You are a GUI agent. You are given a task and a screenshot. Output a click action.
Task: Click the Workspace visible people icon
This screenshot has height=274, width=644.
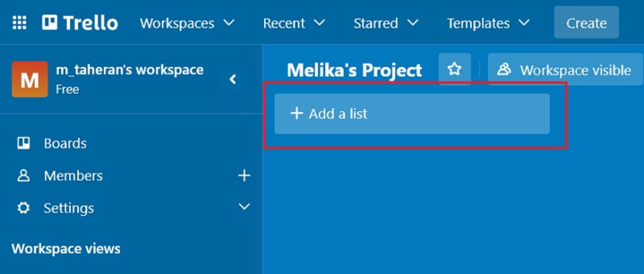click(x=504, y=70)
